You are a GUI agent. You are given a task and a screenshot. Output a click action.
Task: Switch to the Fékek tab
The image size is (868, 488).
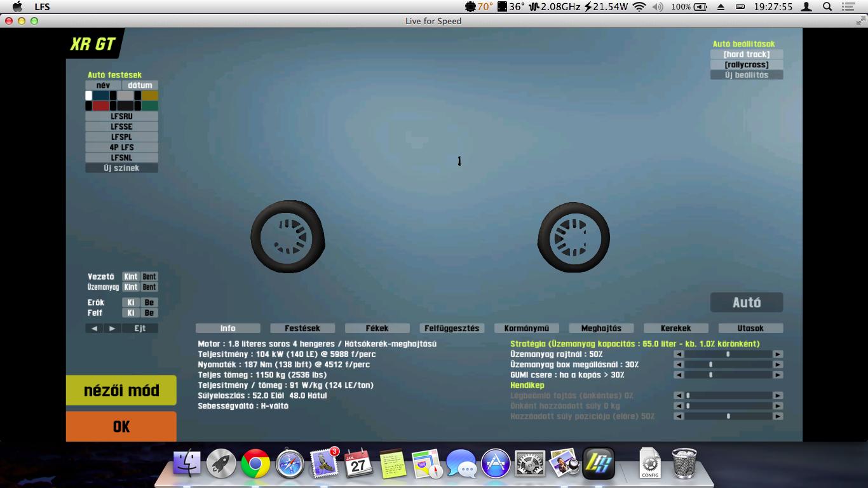(x=377, y=329)
